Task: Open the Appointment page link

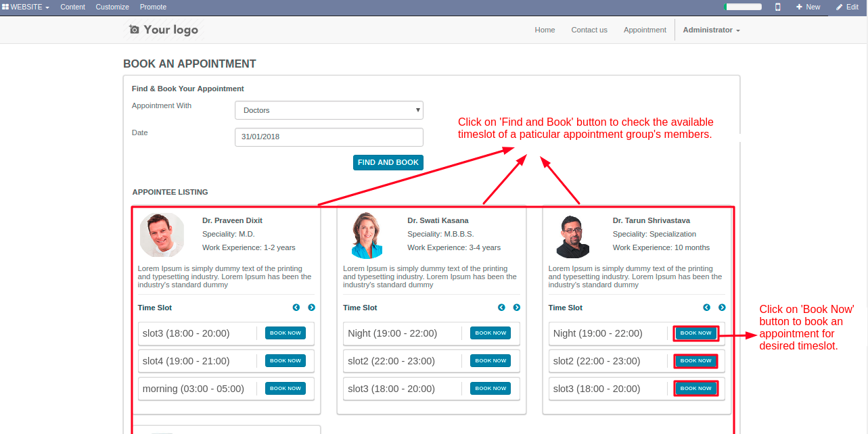Action: pyautogui.click(x=645, y=30)
